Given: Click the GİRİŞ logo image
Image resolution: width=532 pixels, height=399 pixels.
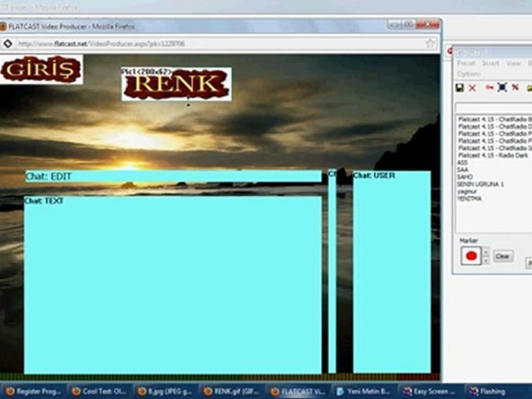Looking at the screenshot, I should click(42, 70).
